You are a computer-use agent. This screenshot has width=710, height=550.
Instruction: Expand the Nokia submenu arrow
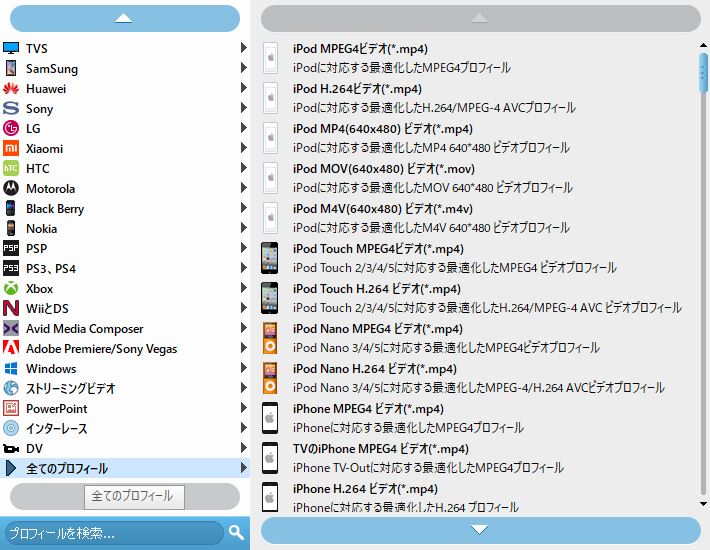pyautogui.click(x=244, y=228)
